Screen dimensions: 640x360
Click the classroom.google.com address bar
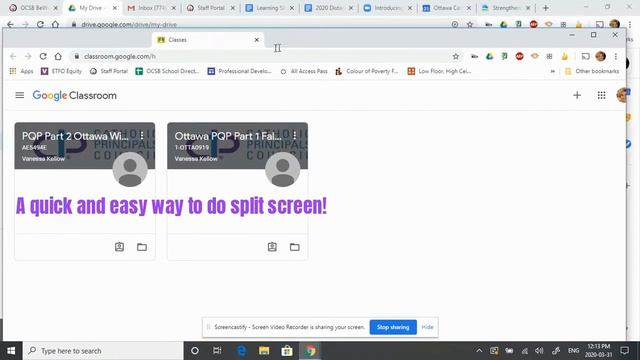click(x=261, y=56)
